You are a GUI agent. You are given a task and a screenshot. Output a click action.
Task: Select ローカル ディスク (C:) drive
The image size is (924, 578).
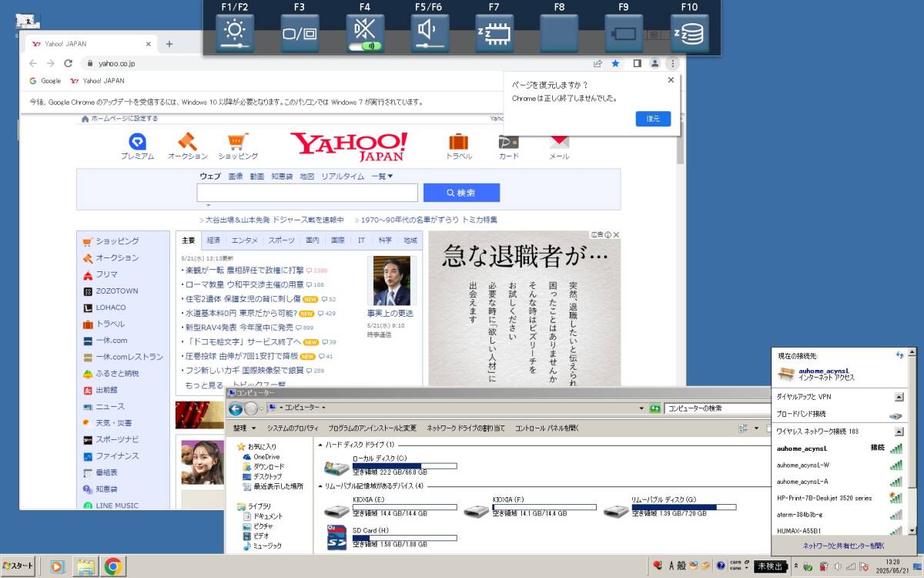(390, 465)
